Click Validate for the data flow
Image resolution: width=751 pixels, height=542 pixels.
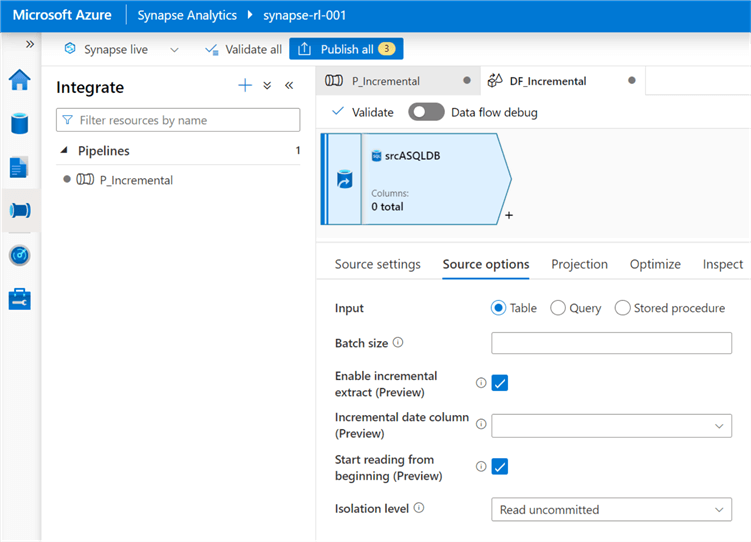[x=363, y=113]
